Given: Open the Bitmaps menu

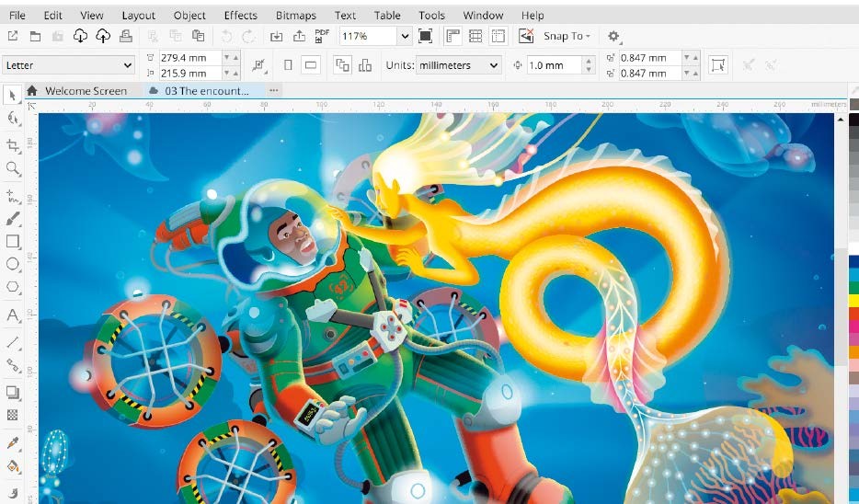Looking at the screenshot, I should (296, 16).
